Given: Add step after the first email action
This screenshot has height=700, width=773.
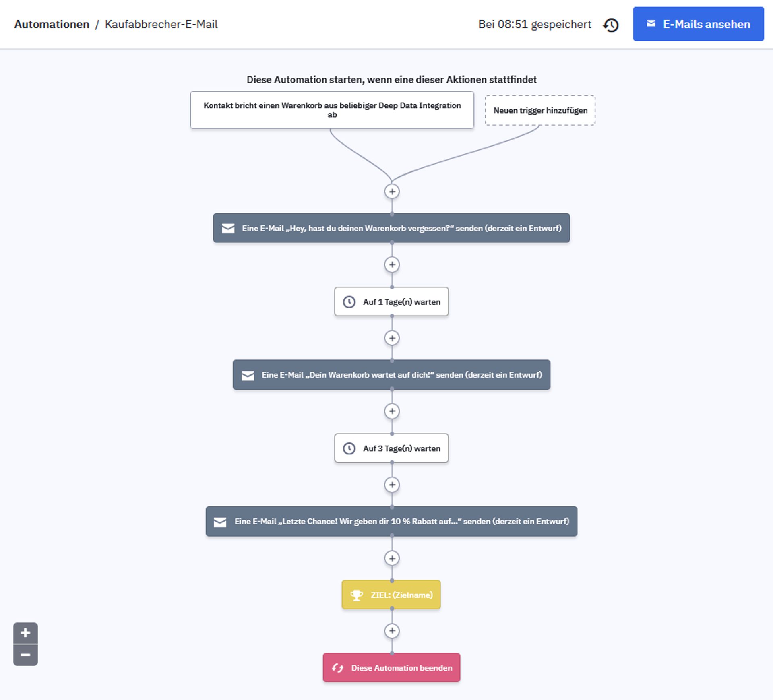Looking at the screenshot, I should pyautogui.click(x=392, y=265).
